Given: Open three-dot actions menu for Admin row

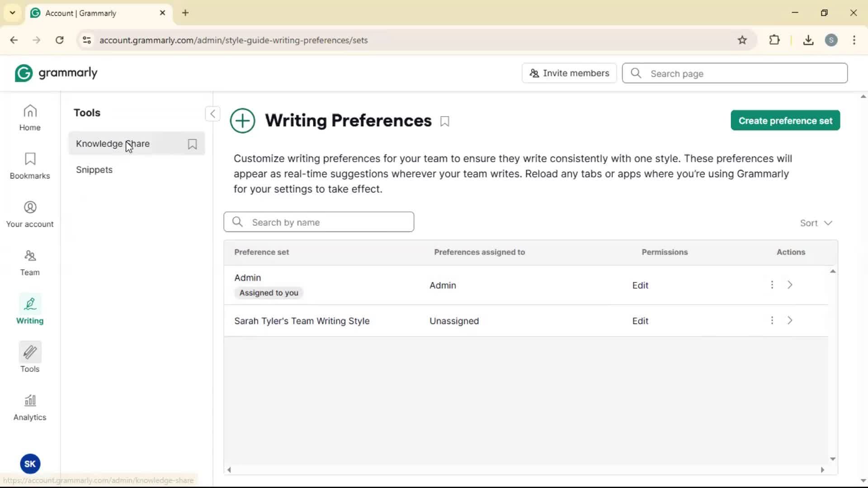Looking at the screenshot, I should [x=772, y=285].
